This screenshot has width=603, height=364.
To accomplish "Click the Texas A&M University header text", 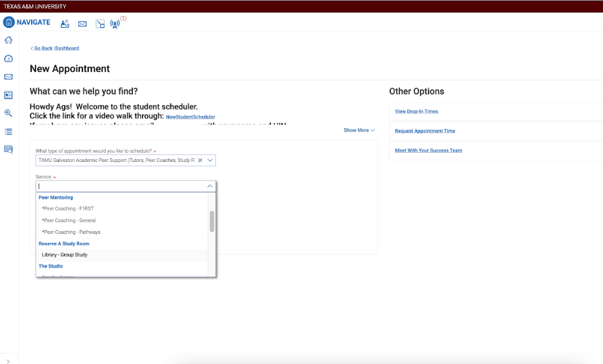I will 35,6.
